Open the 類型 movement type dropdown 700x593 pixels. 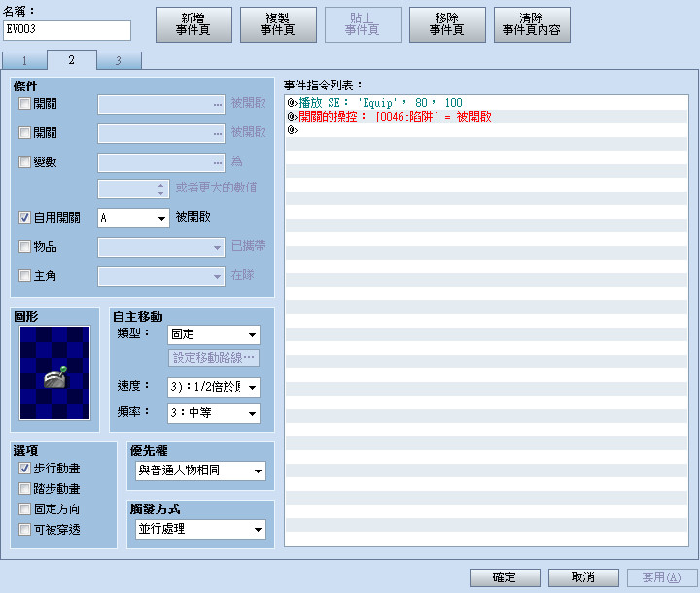click(x=214, y=334)
